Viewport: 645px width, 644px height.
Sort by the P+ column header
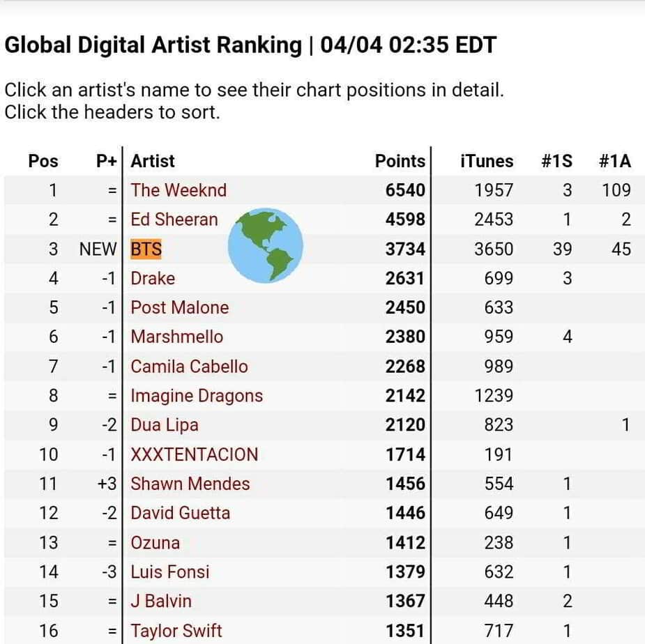(106, 161)
